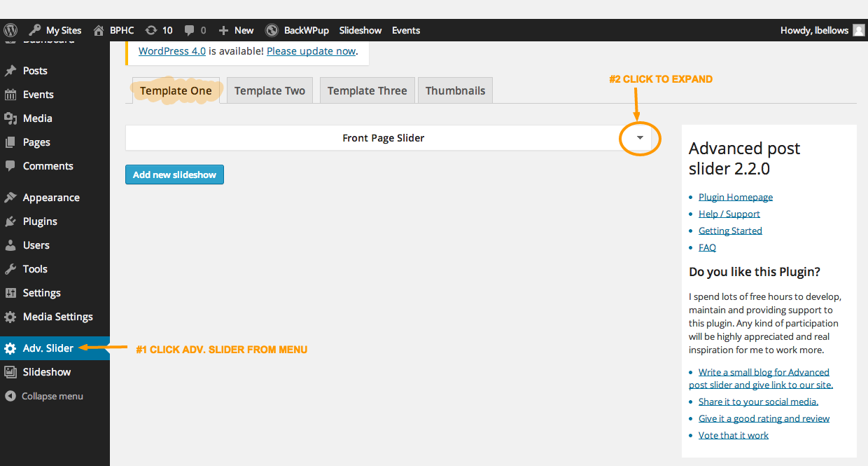Switch to the Template Two tab

pos(269,90)
